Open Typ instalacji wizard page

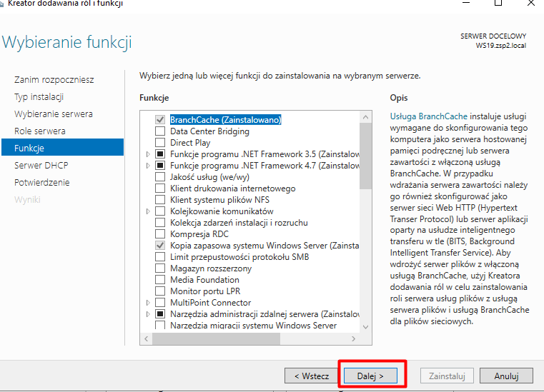39,97
